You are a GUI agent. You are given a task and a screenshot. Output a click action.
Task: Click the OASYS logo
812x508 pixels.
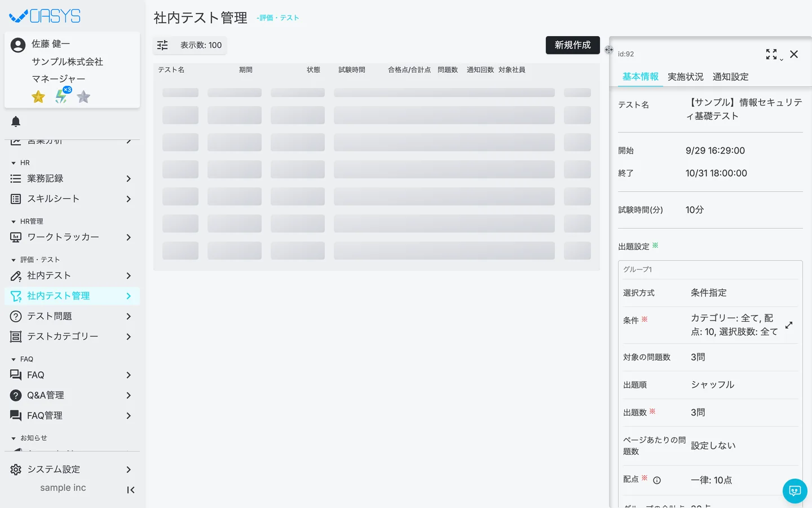point(45,16)
